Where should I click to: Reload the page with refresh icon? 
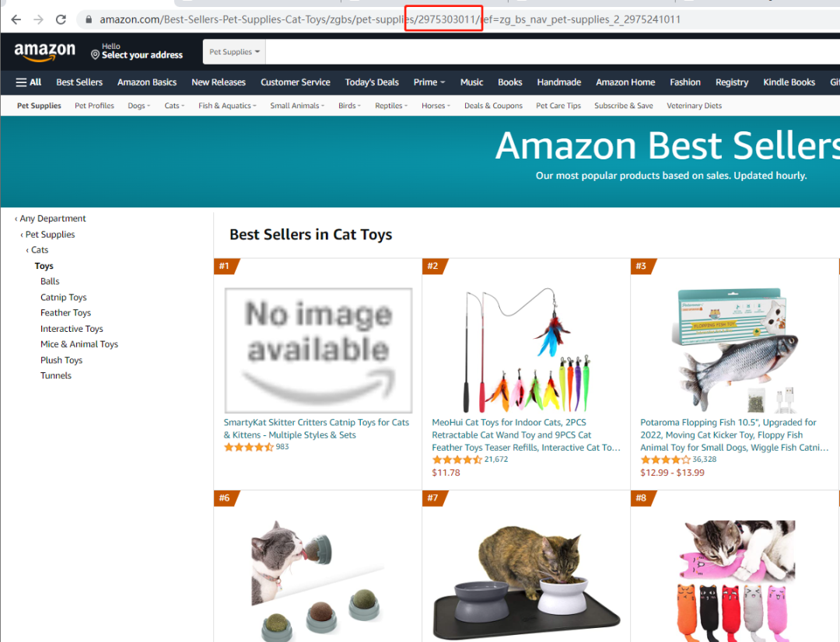61,19
